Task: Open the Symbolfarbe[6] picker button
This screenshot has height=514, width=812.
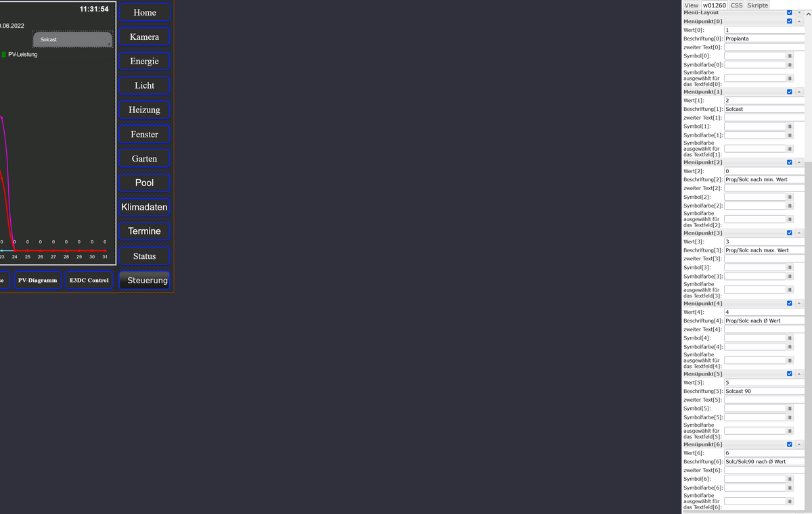Action: tap(790, 488)
